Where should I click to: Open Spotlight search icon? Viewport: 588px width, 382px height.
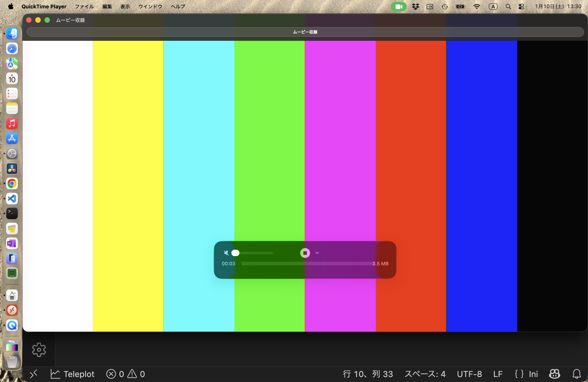(x=508, y=7)
